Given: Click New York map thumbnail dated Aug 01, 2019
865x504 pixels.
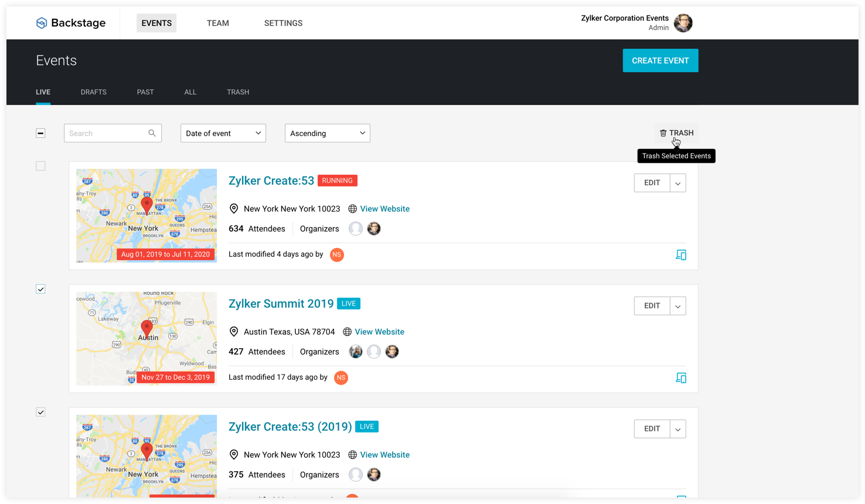Looking at the screenshot, I should pos(147,216).
